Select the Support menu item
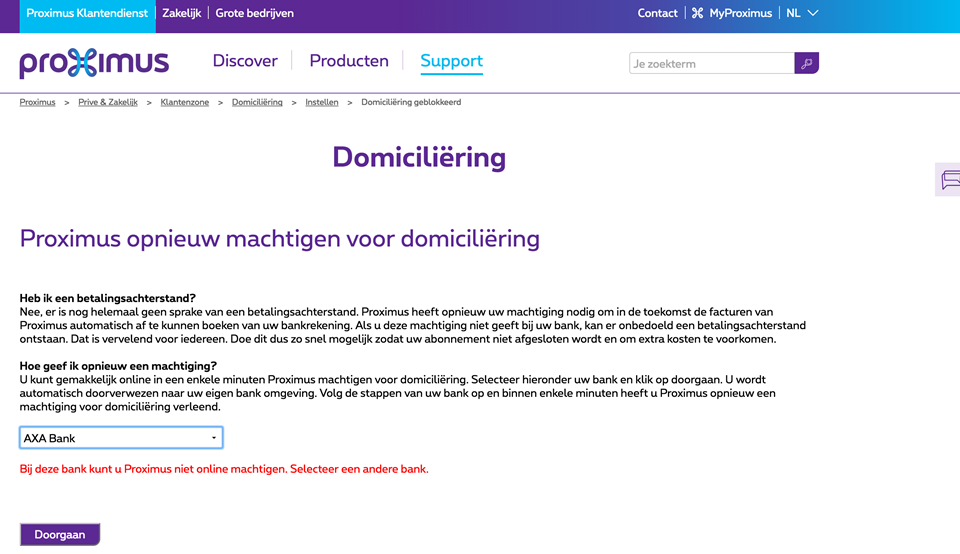Image resolution: width=960 pixels, height=554 pixels. pos(451,61)
